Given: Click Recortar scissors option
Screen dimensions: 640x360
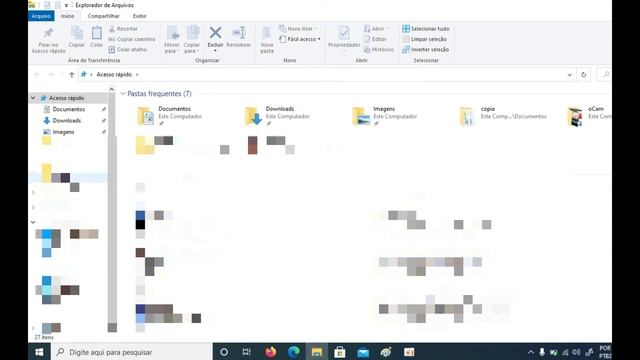Looking at the screenshot, I should pyautogui.click(x=123, y=29).
